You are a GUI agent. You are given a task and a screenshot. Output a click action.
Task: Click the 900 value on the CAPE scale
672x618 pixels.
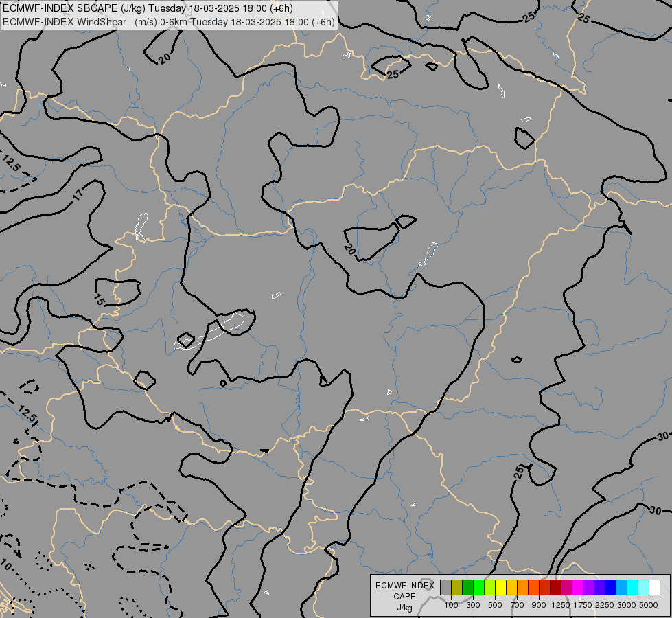point(539,605)
